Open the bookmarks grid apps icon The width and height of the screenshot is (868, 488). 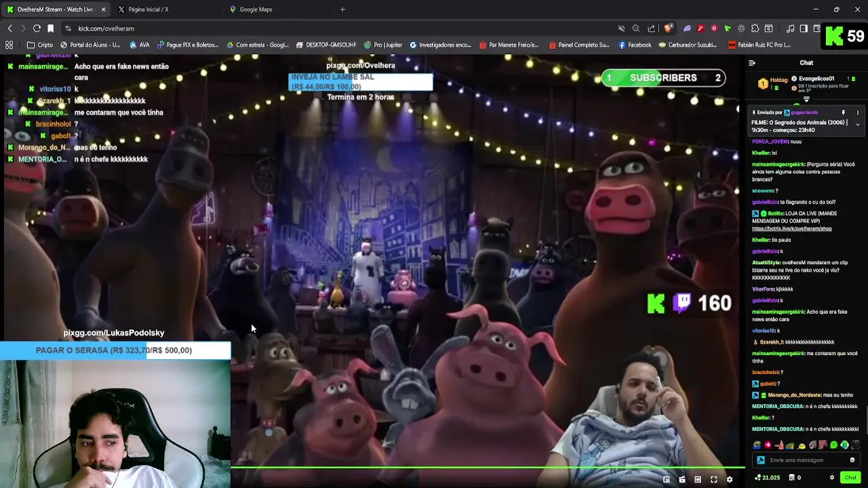point(9,45)
